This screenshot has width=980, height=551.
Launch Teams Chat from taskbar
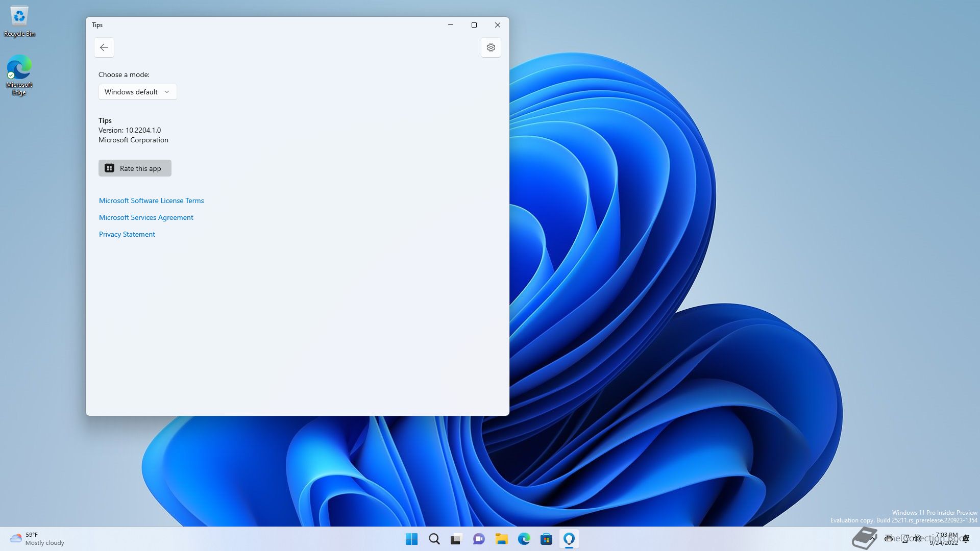pyautogui.click(x=479, y=539)
